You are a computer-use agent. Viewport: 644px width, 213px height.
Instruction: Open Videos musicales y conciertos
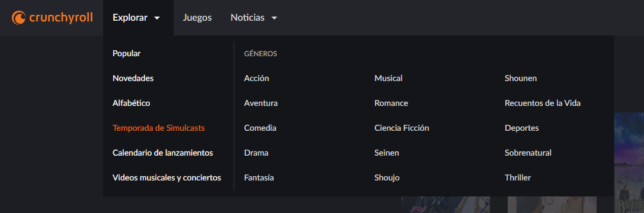(x=166, y=177)
